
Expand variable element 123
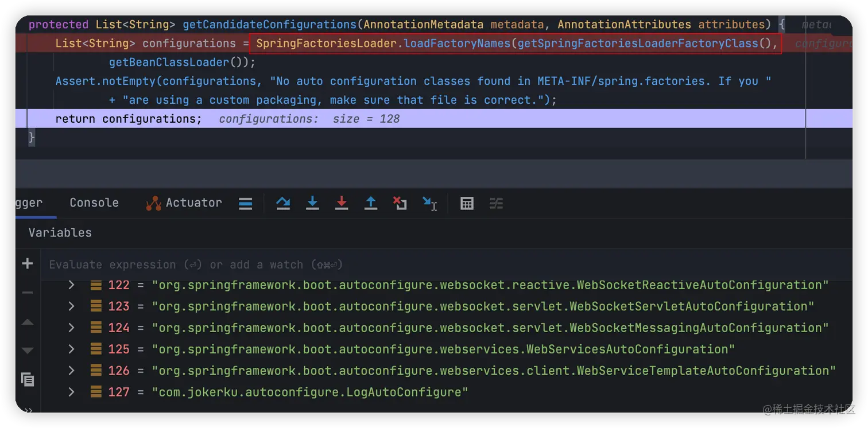click(x=71, y=306)
